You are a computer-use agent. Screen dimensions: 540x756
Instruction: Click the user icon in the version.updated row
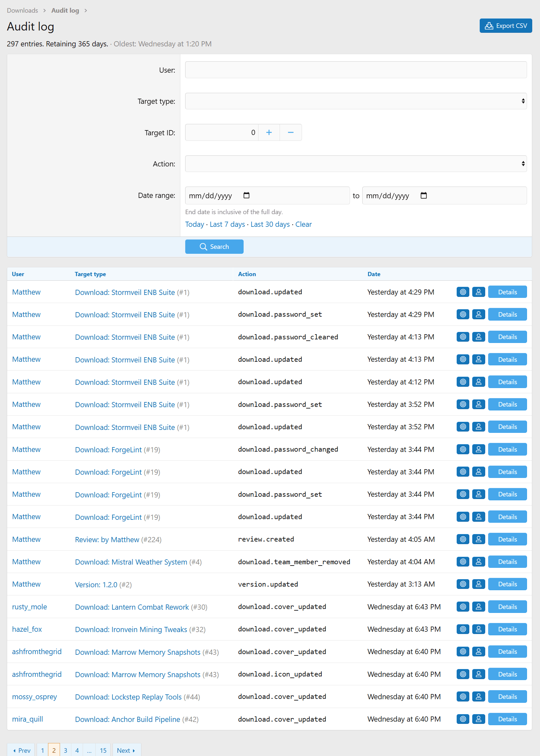478,584
